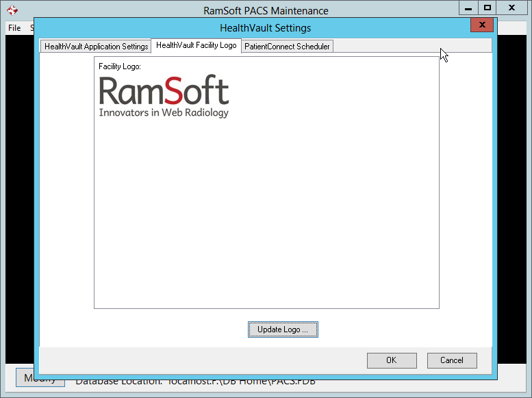Viewport: 532px width, 398px height.
Task: Cancel the HealthVault Settings dialog
Action: click(x=451, y=360)
